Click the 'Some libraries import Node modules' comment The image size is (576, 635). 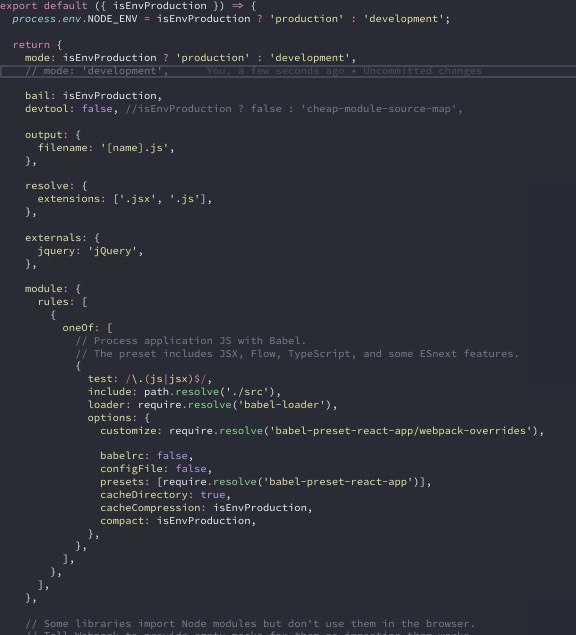tap(250, 623)
